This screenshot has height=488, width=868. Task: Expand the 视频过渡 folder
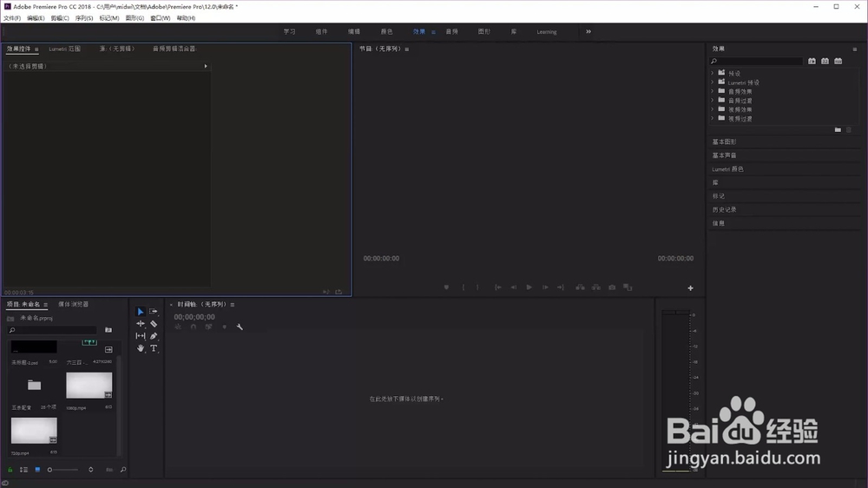[713, 119]
